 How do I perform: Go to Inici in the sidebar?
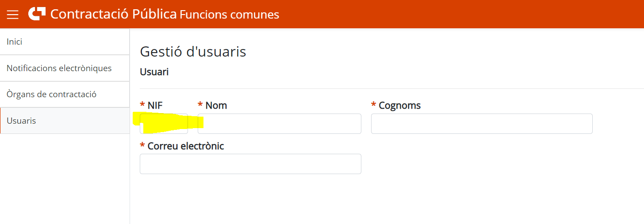[x=65, y=42]
